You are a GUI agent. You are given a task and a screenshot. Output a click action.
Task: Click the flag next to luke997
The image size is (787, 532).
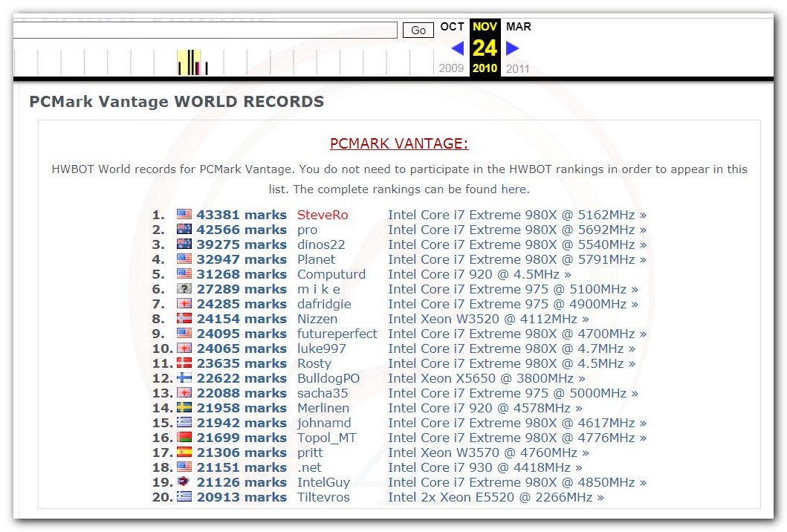click(x=184, y=348)
